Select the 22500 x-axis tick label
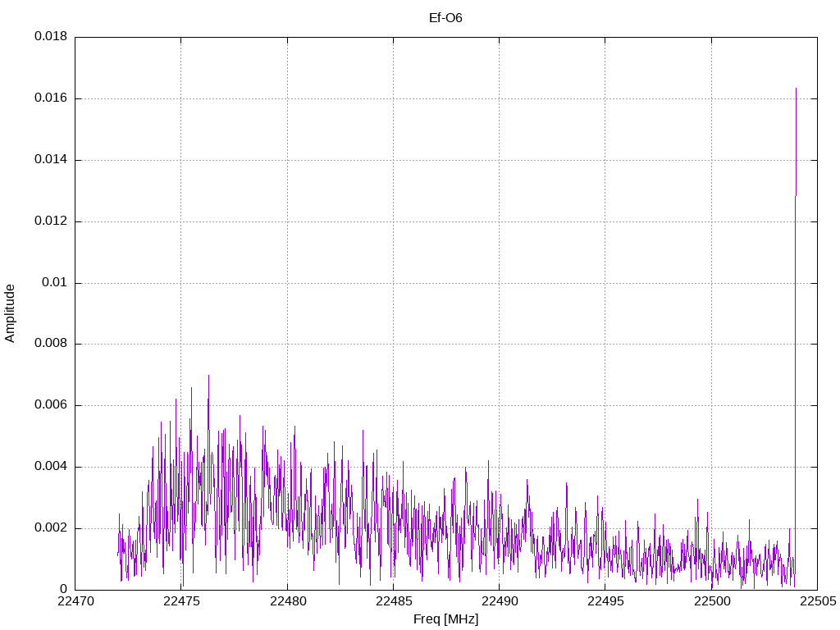 point(711,601)
